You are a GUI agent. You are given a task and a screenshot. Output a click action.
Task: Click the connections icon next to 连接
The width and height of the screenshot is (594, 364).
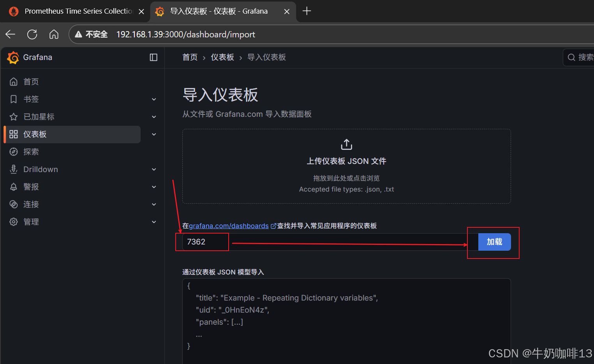[x=14, y=204]
